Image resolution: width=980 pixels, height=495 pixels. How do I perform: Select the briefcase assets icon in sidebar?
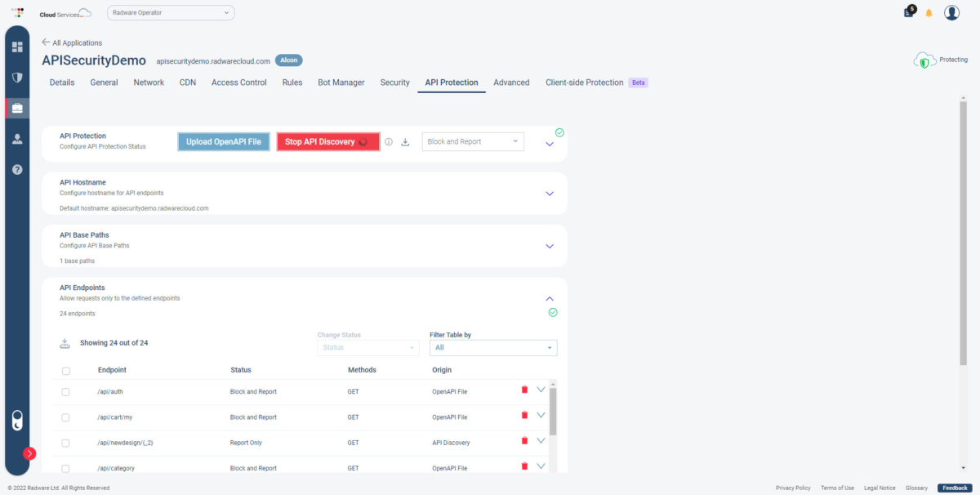click(x=17, y=108)
